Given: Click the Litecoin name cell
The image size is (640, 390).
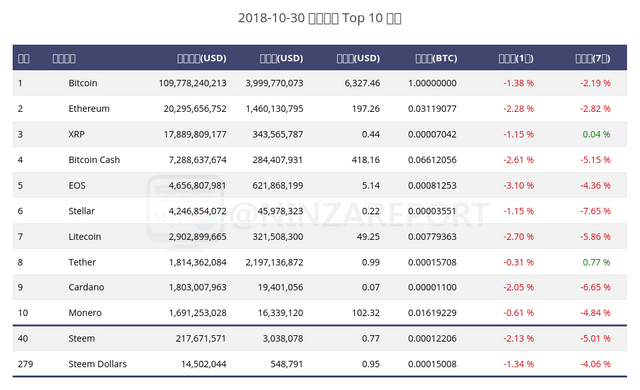Looking at the screenshot, I should coord(84,237).
